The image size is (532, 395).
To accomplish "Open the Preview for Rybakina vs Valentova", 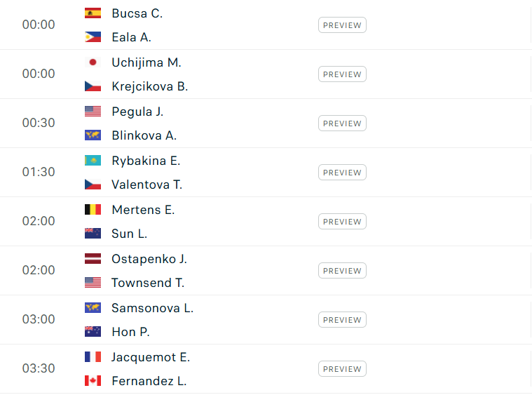I will point(342,173).
